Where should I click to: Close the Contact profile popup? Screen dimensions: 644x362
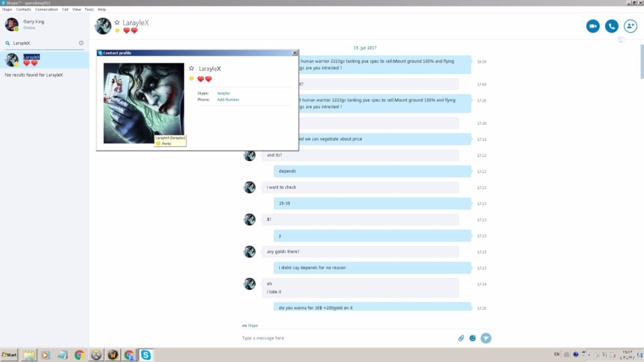coord(295,53)
